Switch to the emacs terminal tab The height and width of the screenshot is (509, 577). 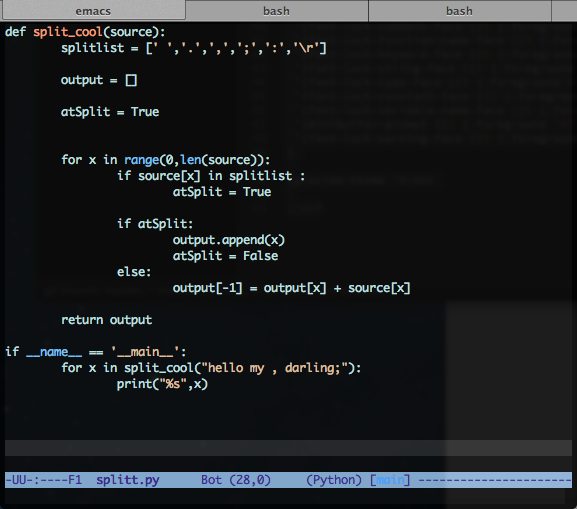[x=93, y=10]
